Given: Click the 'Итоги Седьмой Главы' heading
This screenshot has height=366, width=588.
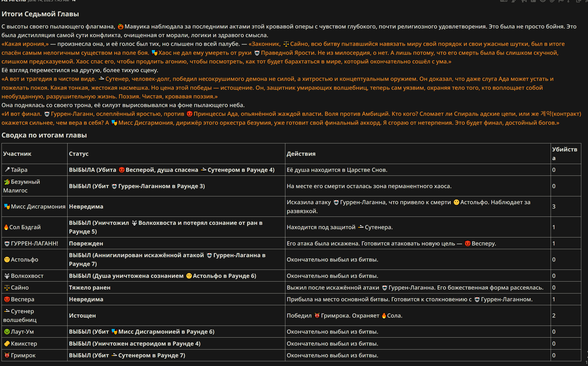Looking at the screenshot, I should click(40, 14).
